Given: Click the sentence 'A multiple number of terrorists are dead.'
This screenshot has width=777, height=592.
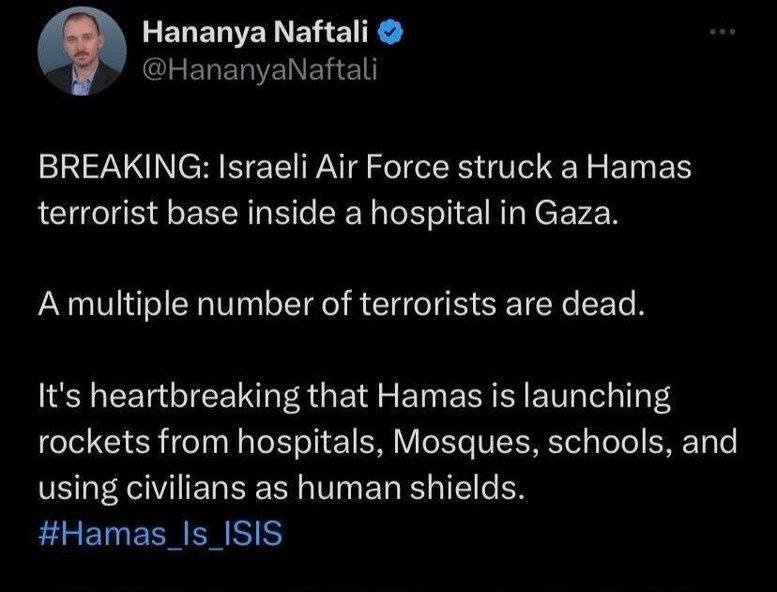Looking at the screenshot, I should (x=336, y=304).
